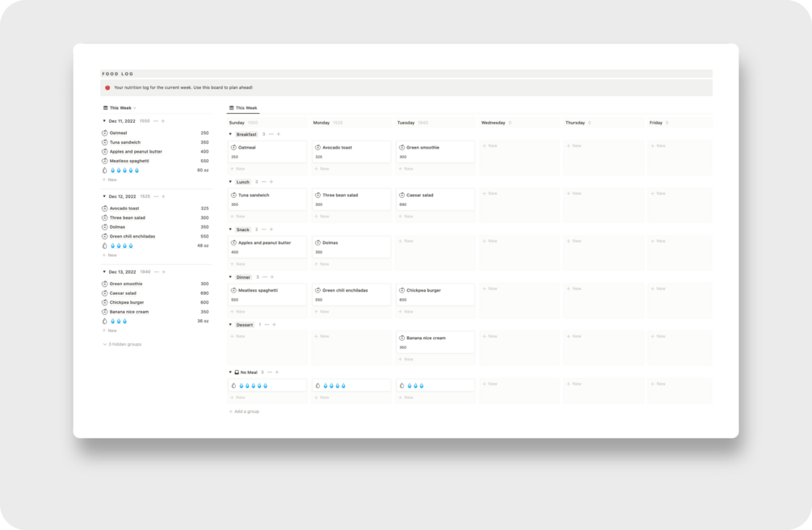The image size is (812, 530).
Task: Expand the 3 hidden groups
Action: 122,344
